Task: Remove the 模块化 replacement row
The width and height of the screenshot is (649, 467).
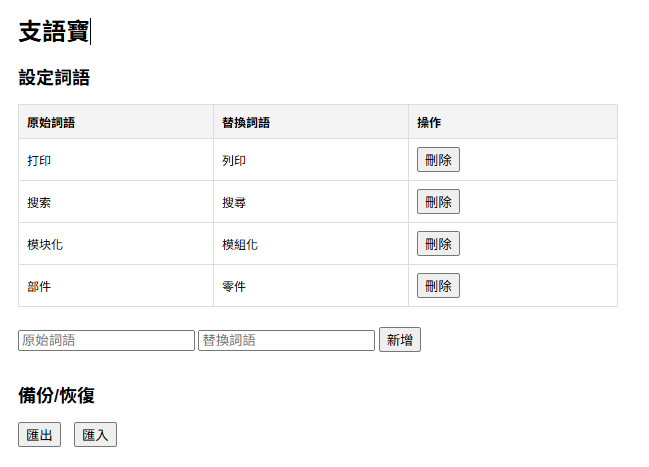Action: [x=438, y=244]
